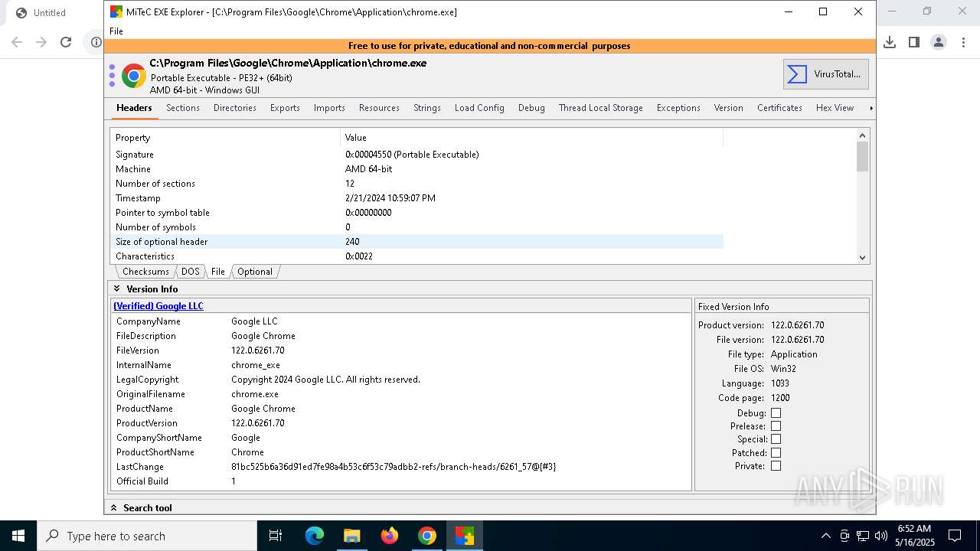Switch to the Directories tab
Image resolution: width=980 pixels, height=551 pixels.
tap(235, 108)
